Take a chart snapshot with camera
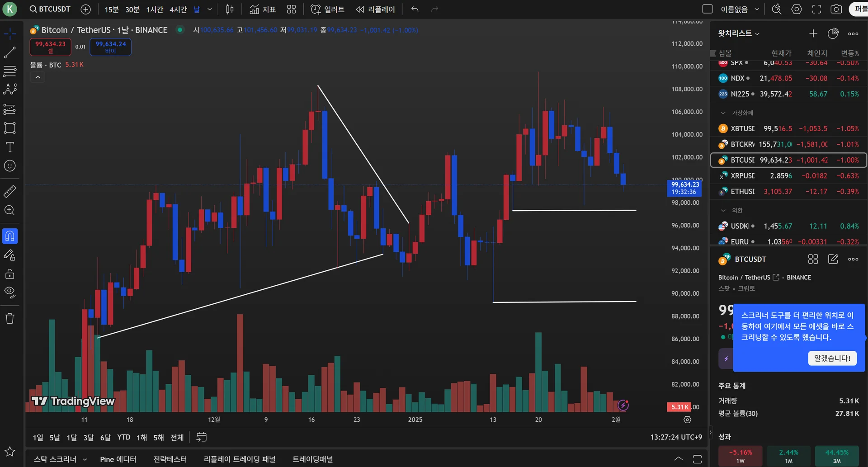Image resolution: width=868 pixels, height=467 pixels. [x=836, y=9]
